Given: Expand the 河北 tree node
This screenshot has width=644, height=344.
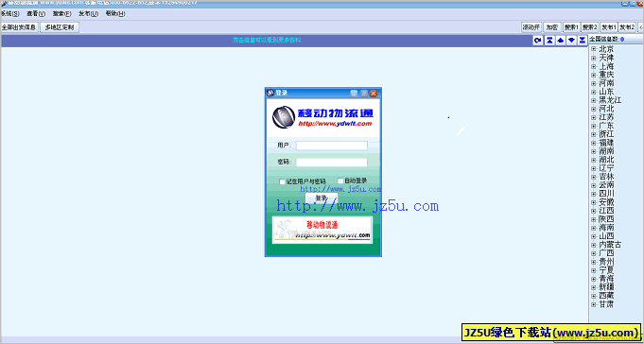Looking at the screenshot, I should pos(593,109).
